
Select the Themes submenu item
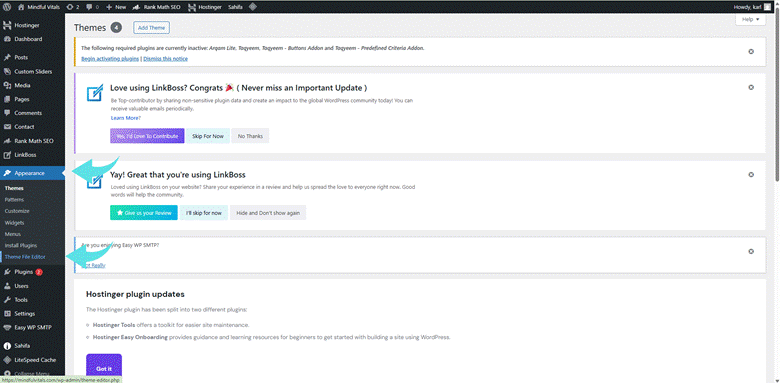[14, 189]
